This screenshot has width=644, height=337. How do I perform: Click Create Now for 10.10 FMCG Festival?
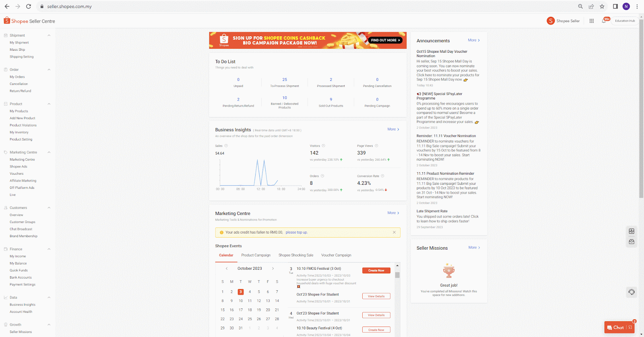coord(376,271)
